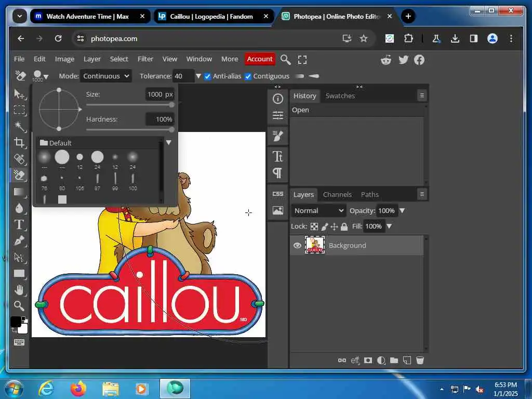Toggle lock position icon
The height and width of the screenshot is (399, 532).
[334, 227]
